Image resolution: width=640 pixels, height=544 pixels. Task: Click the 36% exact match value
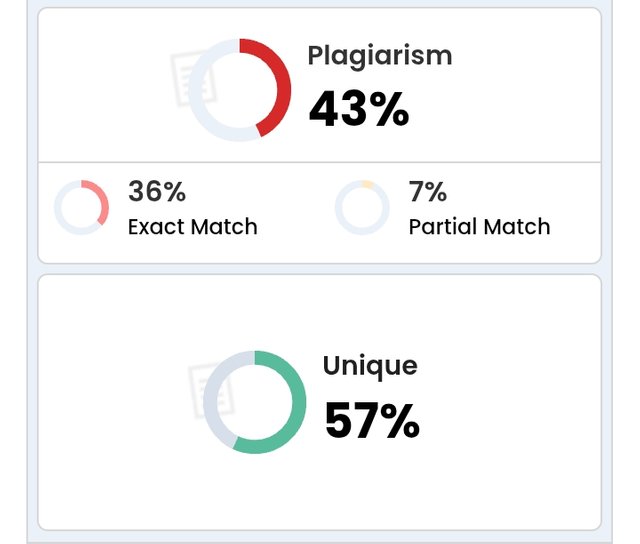157,191
